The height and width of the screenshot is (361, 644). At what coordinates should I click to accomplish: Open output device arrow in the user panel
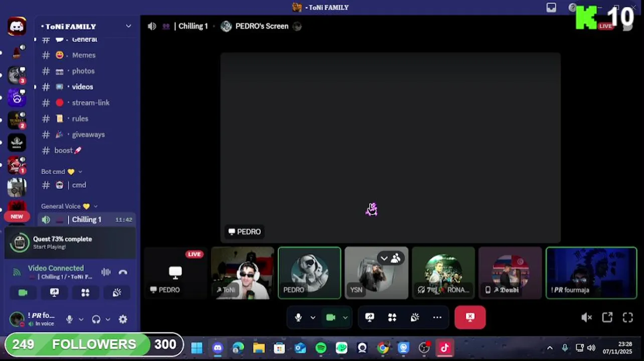[107, 319]
